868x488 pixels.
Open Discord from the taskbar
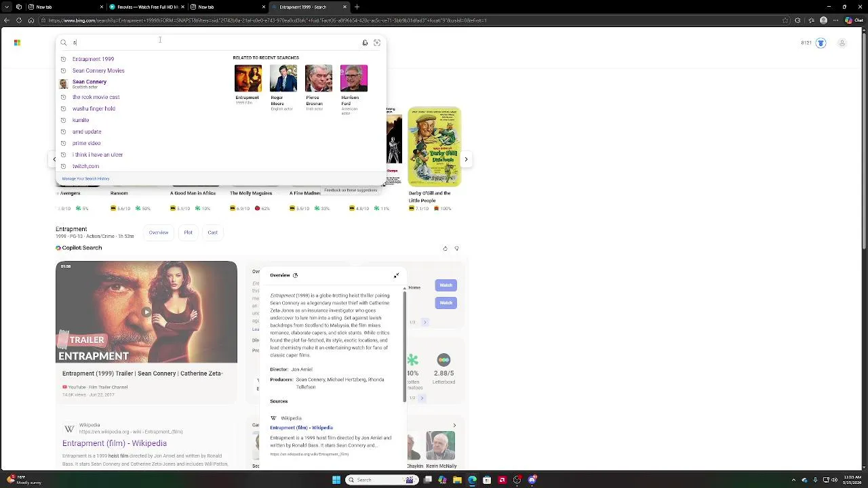click(x=532, y=480)
